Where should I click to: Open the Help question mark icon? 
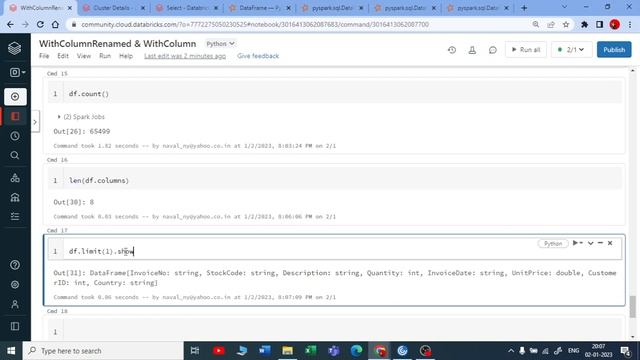pyautogui.click(x=15, y=265)
